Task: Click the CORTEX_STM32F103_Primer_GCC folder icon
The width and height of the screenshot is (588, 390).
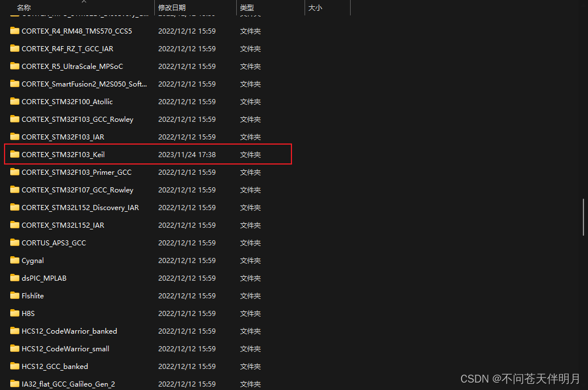Action: click(x=15, y=172)
